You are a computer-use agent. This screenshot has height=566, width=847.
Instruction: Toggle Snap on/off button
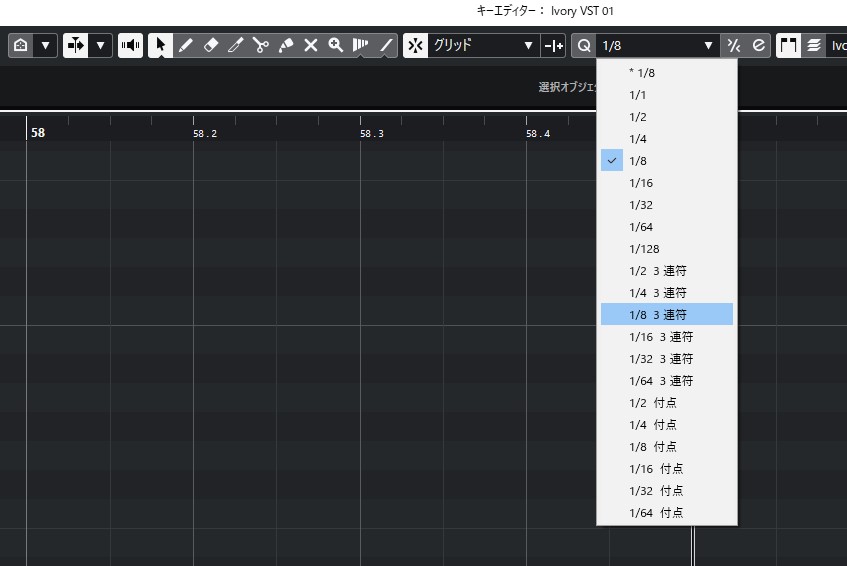coord(415,45)
